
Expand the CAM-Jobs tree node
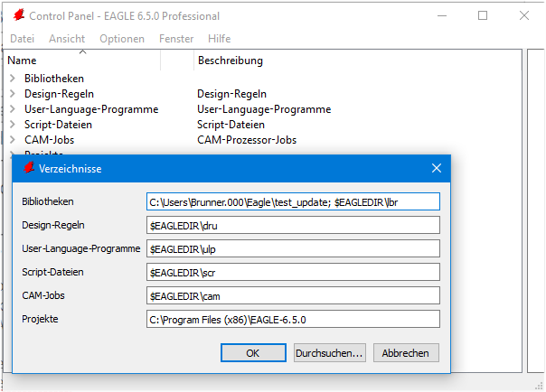coord(13,139)
